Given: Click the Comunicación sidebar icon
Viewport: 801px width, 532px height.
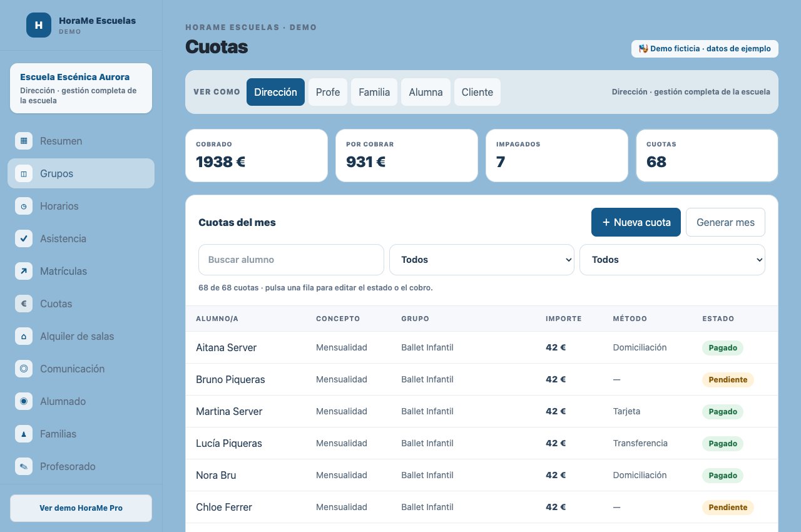Looking at the screenshot, I should tap(24, 369).
